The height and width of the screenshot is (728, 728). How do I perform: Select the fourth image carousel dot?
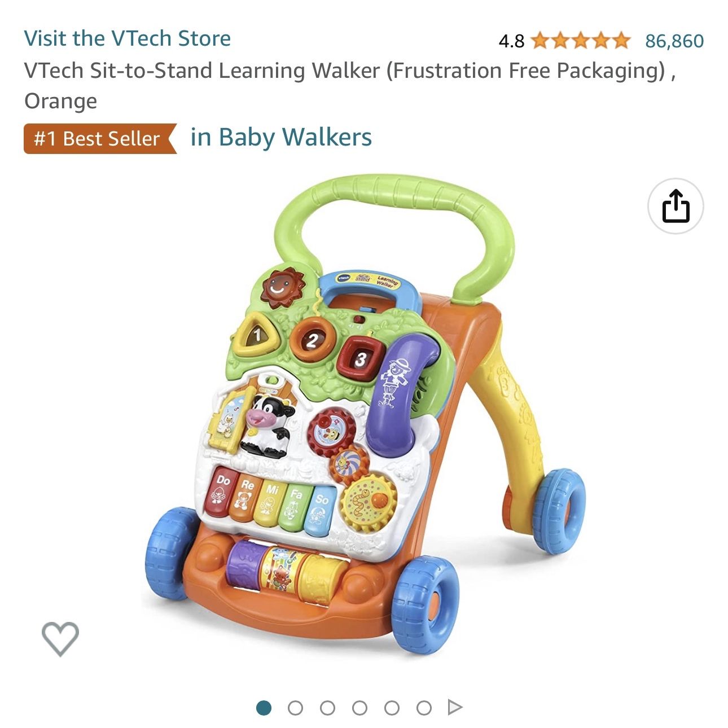click(x=359, y=708)
